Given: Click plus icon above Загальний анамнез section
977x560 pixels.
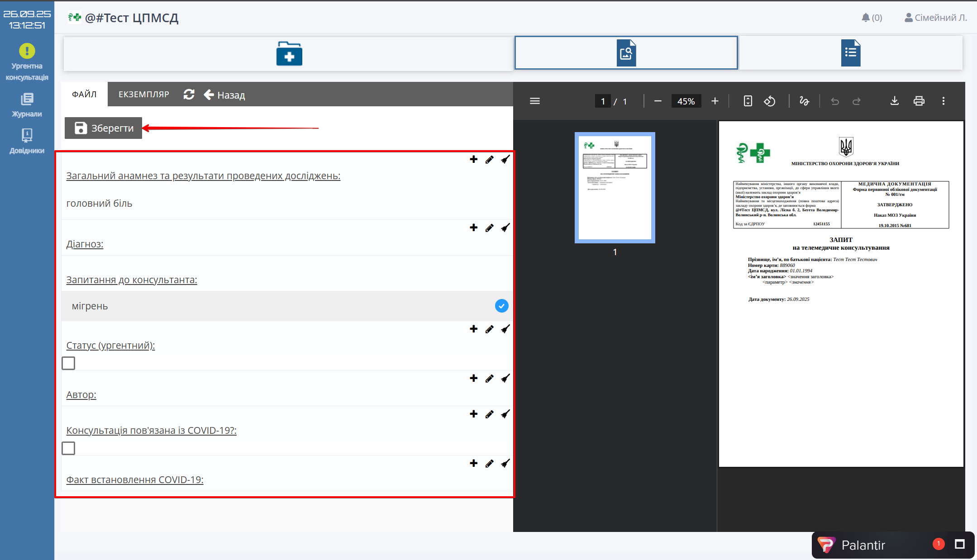Looking at the screenshot, I should [473, 159].
